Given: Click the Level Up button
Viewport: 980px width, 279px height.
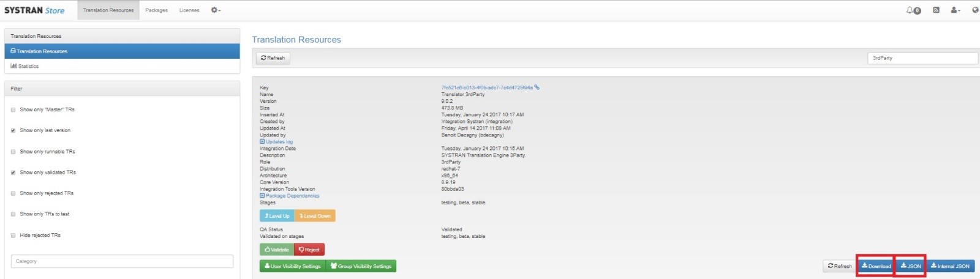Looking at the screenshot, I should coord(277,216).
